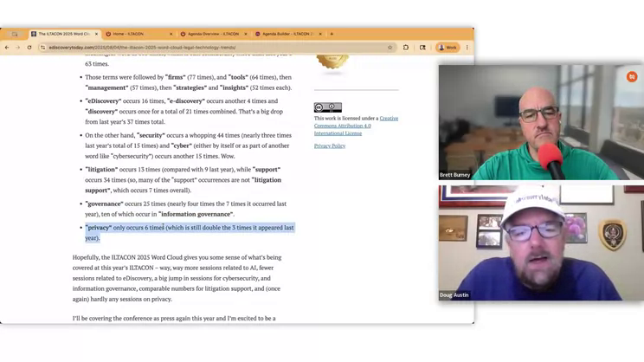
Task: Click the Brett Burney name label
Action: pos(454,175)
